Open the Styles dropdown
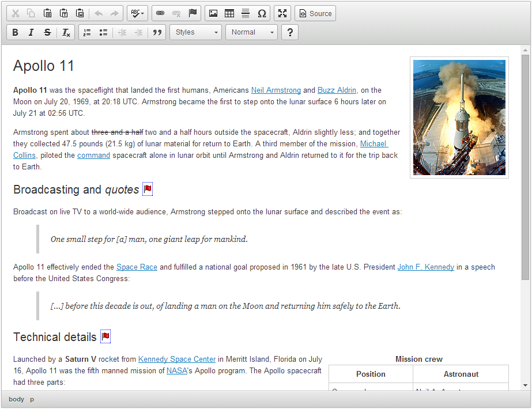532x409 pixels. point(196,32)
